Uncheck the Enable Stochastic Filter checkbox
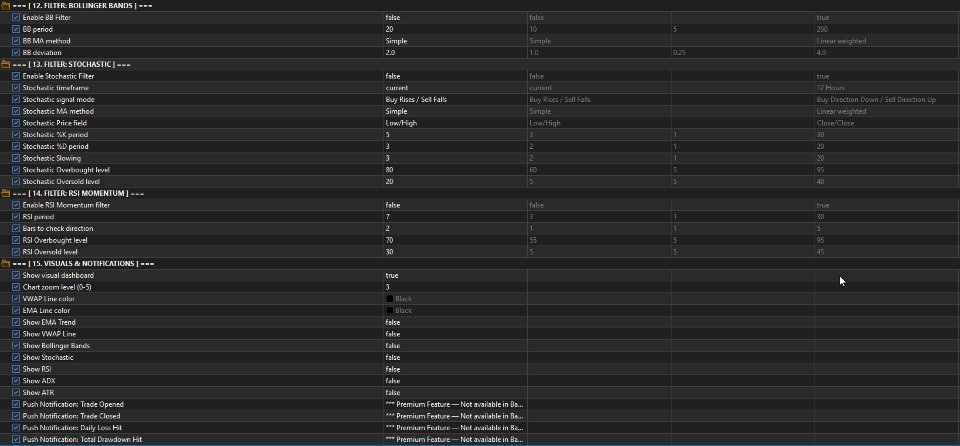The width and height of the screenshot is (960, 446). [x=16, y=77]
